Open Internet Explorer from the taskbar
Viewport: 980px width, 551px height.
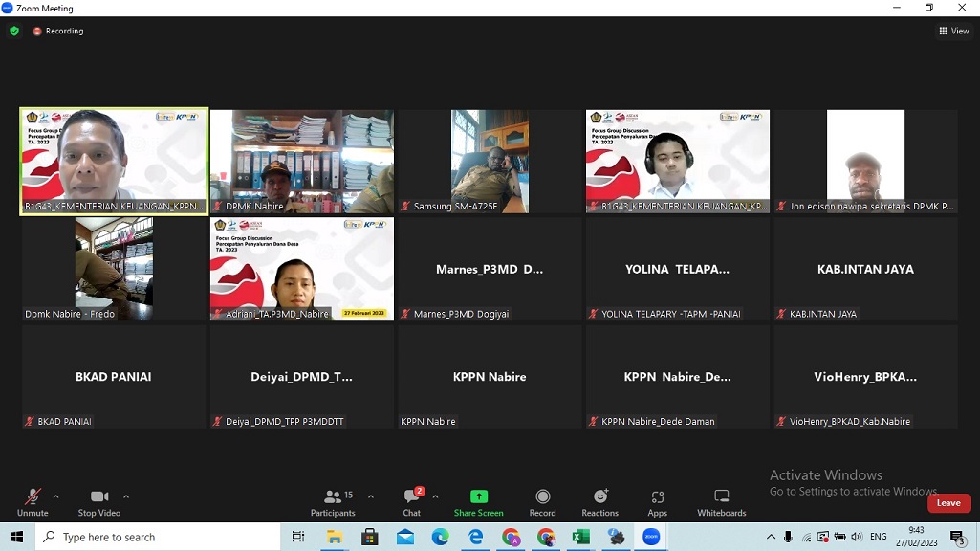(x=475, y=537)
